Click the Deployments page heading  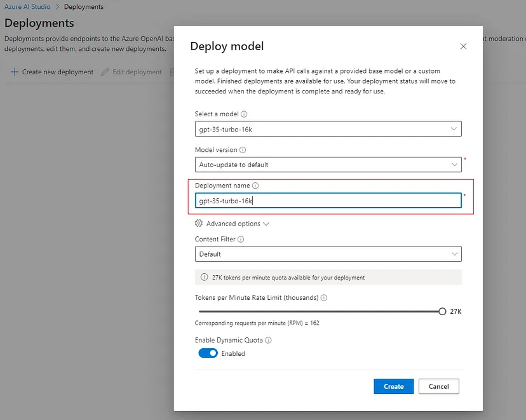click(39, 23)
